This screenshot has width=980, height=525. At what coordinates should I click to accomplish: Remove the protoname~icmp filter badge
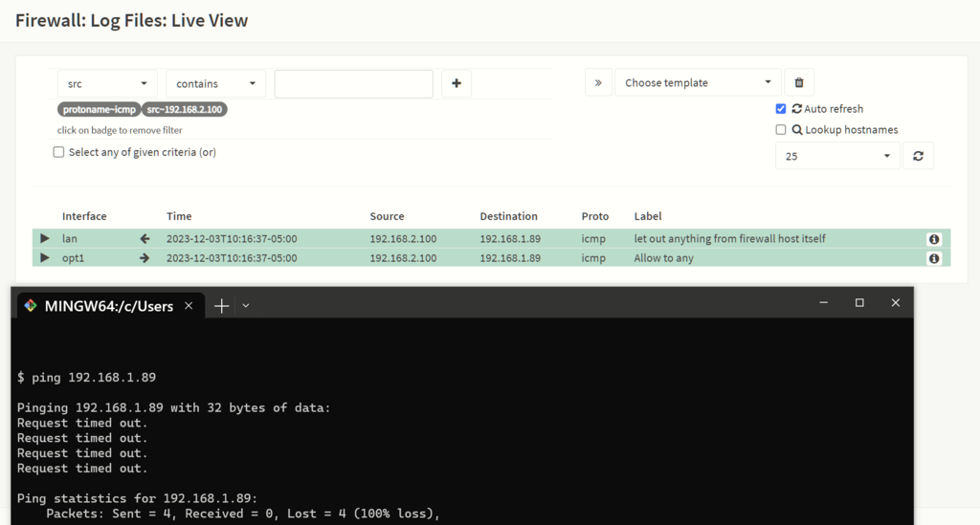pyautogui.click(x=99, y=109)
